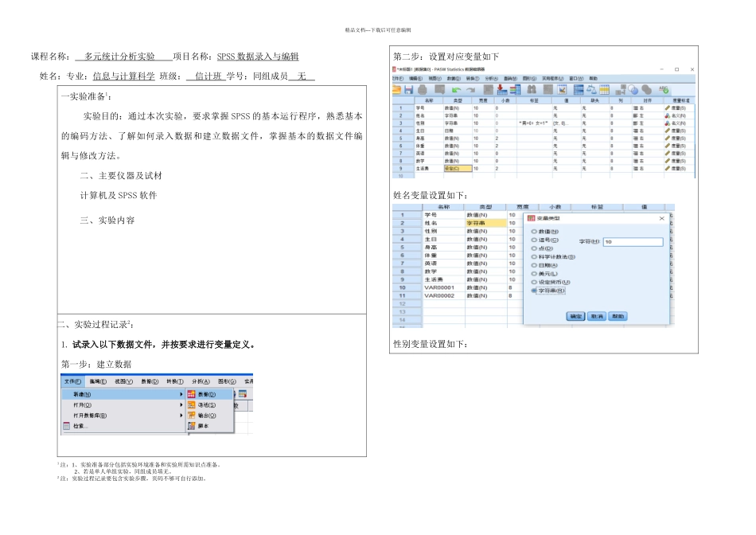Open the 编辑(E) menu in small menu bar
Viewport: 756px width, 535px height.
(98, 381)
